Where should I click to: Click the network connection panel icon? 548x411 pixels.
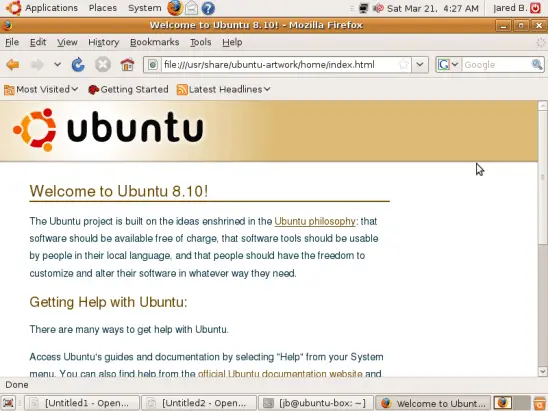(x=363, y=8)
